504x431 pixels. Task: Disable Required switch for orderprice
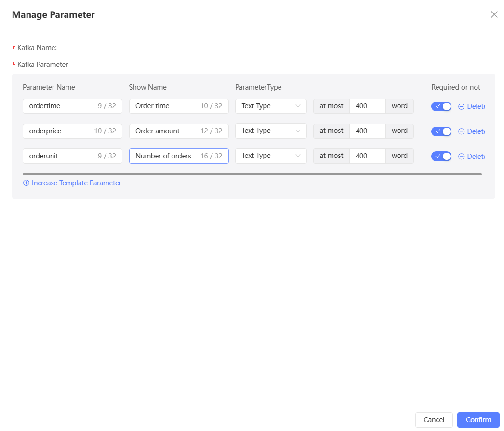[441, 131]
